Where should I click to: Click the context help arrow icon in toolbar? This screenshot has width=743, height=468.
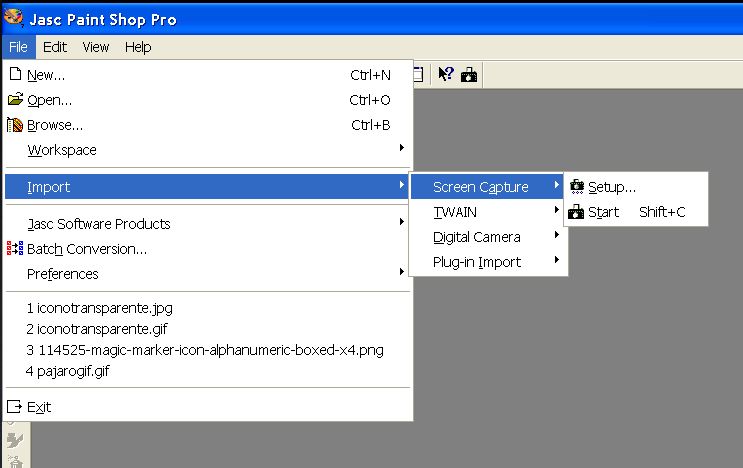click(446, 74)
